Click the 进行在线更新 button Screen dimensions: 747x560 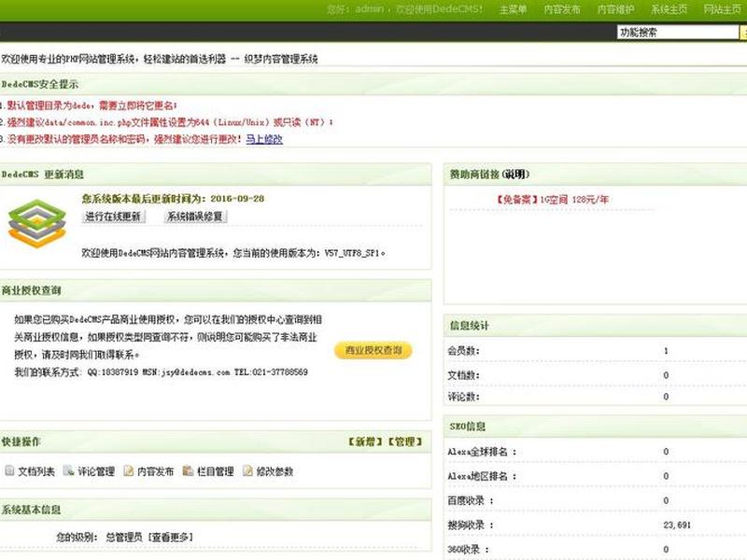(113, 217)
